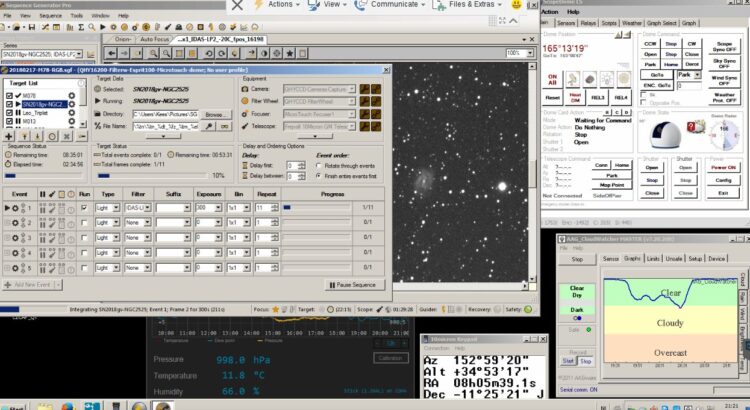The height and width of the screenshot is (410, 750).
Task: Click the star icon in image toolbar
Action: pyautogui.click(x=290, y=54)
